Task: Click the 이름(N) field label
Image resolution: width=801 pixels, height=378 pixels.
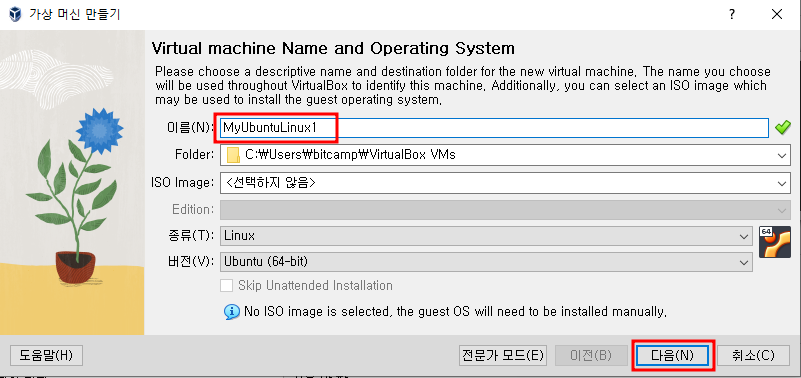Action: (x=190, y=128)
